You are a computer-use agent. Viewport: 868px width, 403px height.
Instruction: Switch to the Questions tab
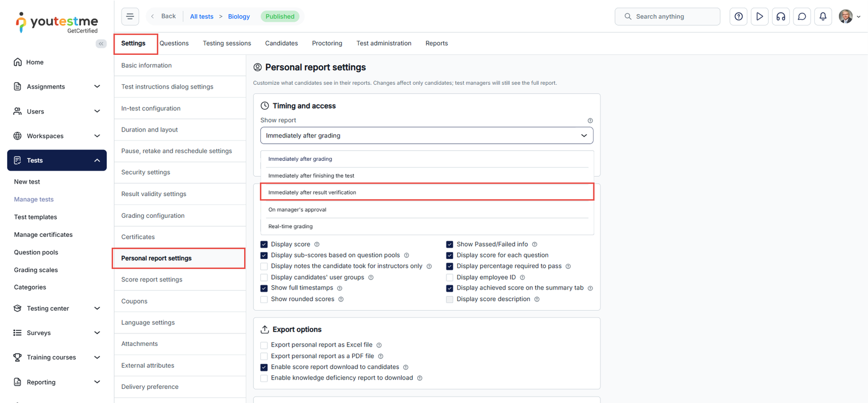(x=174, y=43)
